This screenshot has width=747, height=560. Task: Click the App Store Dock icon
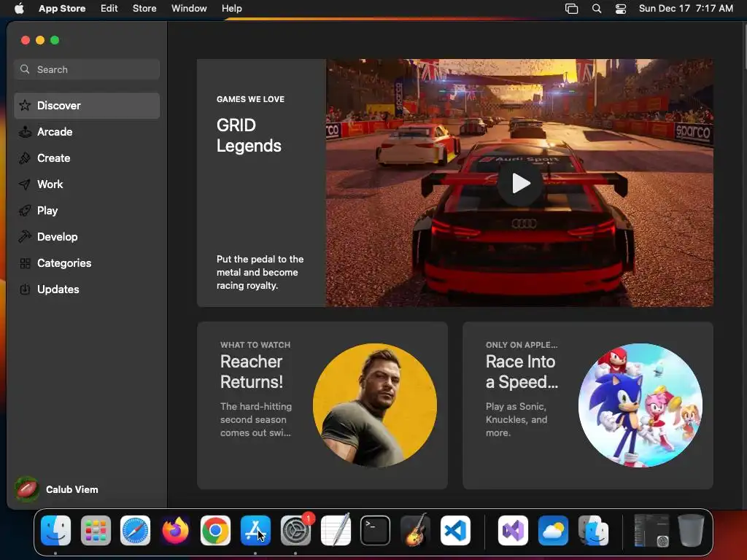(x=255, y=531)
